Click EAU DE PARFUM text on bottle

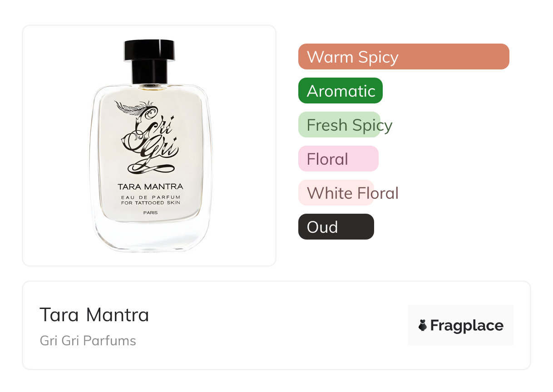coord(151,197)
